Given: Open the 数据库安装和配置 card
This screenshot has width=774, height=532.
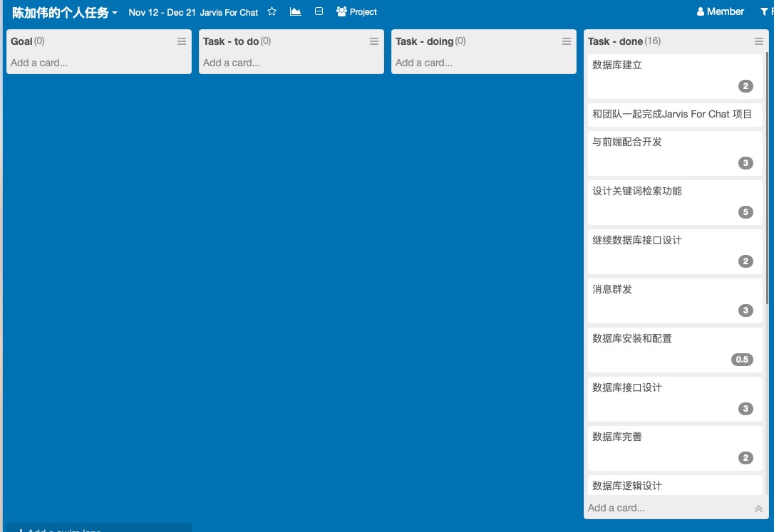Looking at the screenshot, I should (x=675, y=350).
